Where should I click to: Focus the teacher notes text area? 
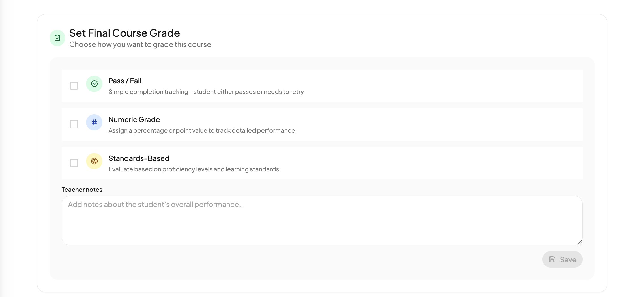[x=322, y=221]
